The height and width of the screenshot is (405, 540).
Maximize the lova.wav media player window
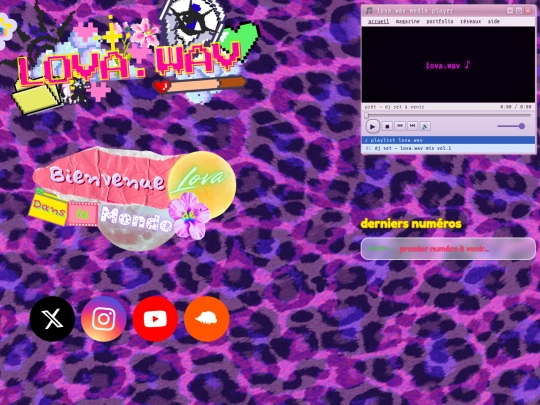519,11
